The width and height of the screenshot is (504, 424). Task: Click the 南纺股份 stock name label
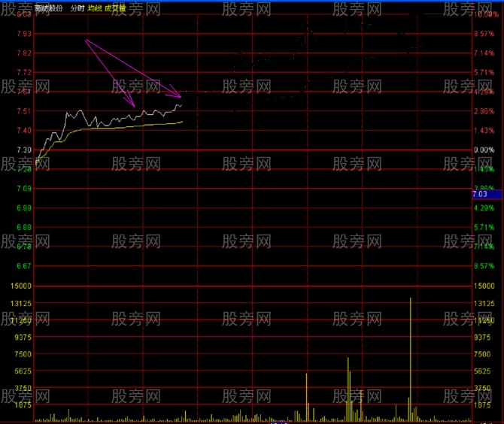point(49,8)
